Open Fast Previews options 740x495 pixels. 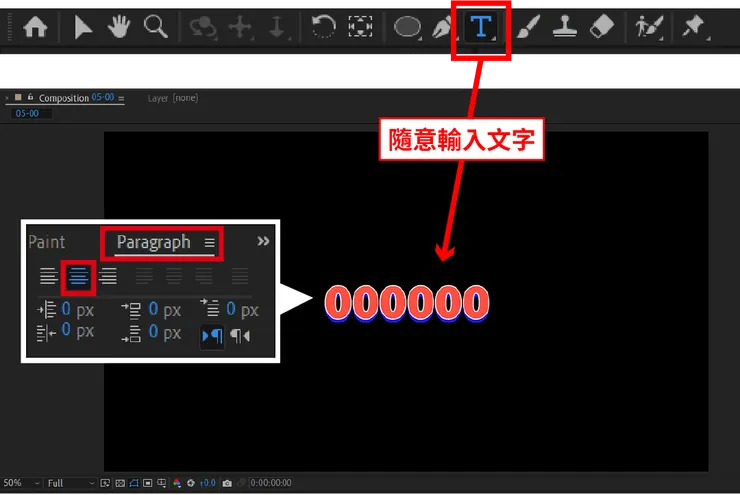point(105,483)
